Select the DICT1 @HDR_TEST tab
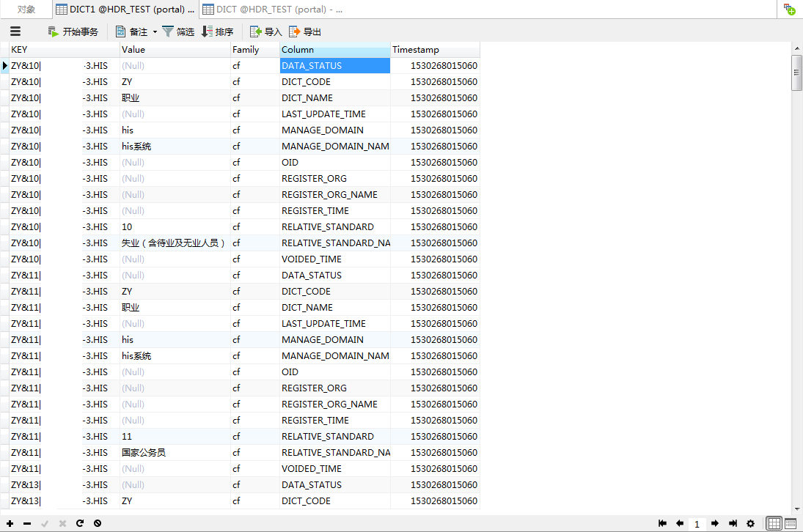803x532 pixels. (125, 10)
